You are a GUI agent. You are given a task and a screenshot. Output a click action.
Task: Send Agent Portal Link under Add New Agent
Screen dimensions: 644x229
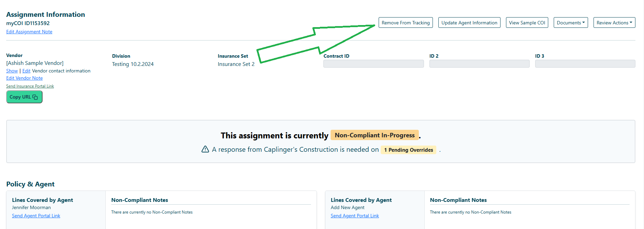point(355,216)
